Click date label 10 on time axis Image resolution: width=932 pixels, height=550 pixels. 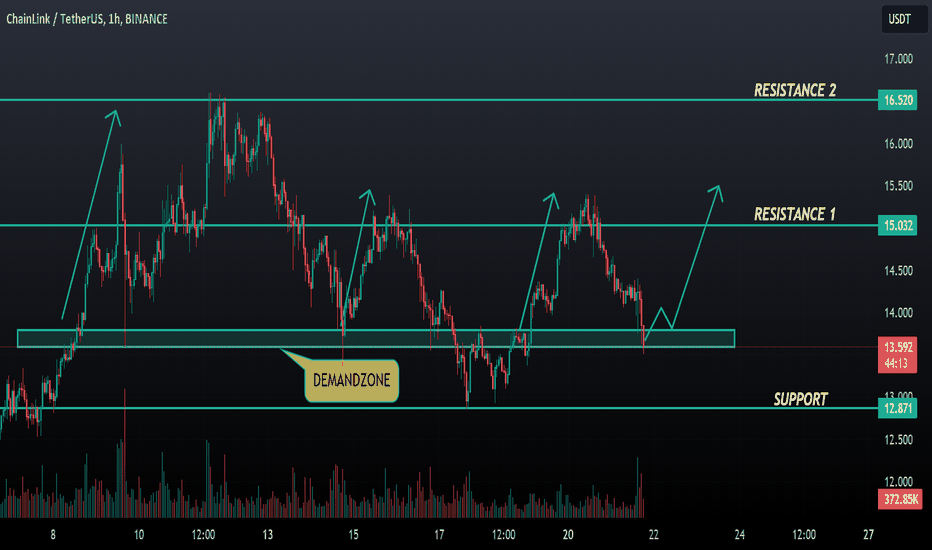(x=138, y=535)
